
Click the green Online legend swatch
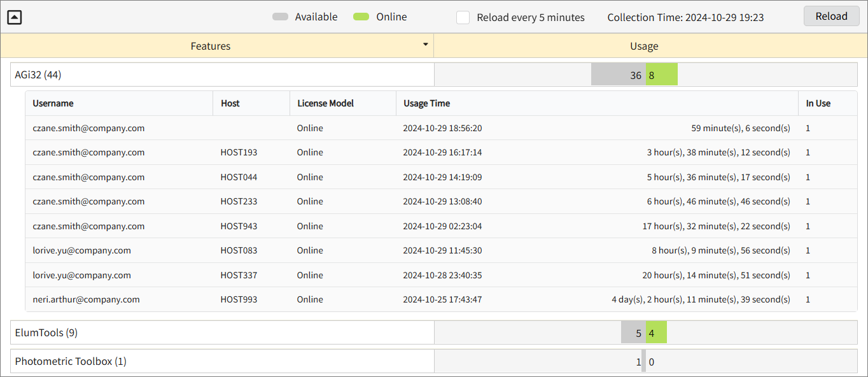point(361,17)
